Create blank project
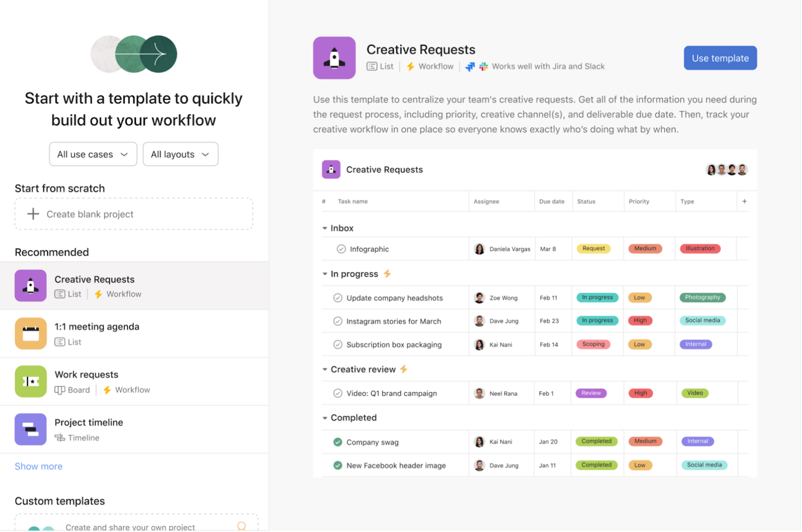The width and height of the screenshot is (802, 532). 134,214
